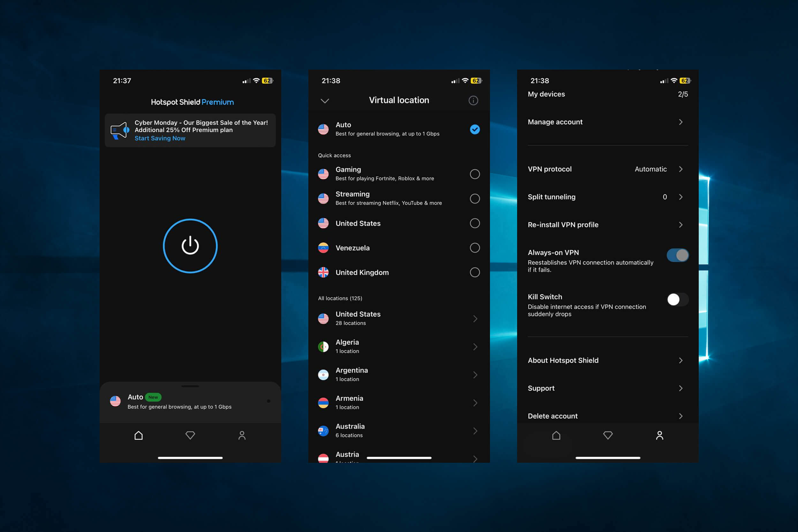Expand Argentina location chevron
Viewport: 798px width, 532px height.
(x=475, y=375)
